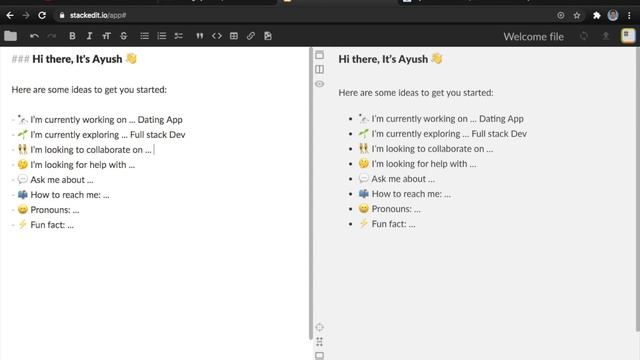Apply strikethrough formatting

[124, 36]
